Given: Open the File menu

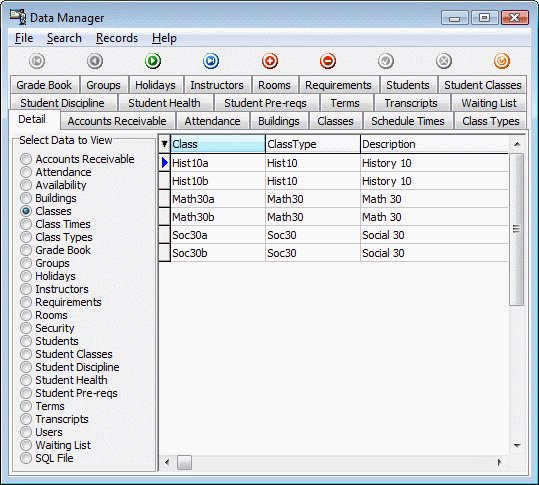Looking at the screenshot, I should [x=24, y=38].
